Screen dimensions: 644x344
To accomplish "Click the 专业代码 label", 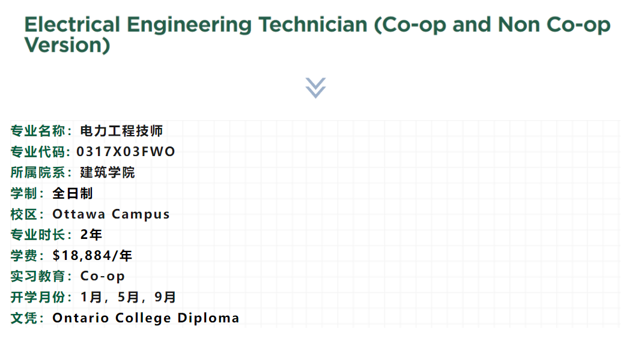I will [39, 152].
